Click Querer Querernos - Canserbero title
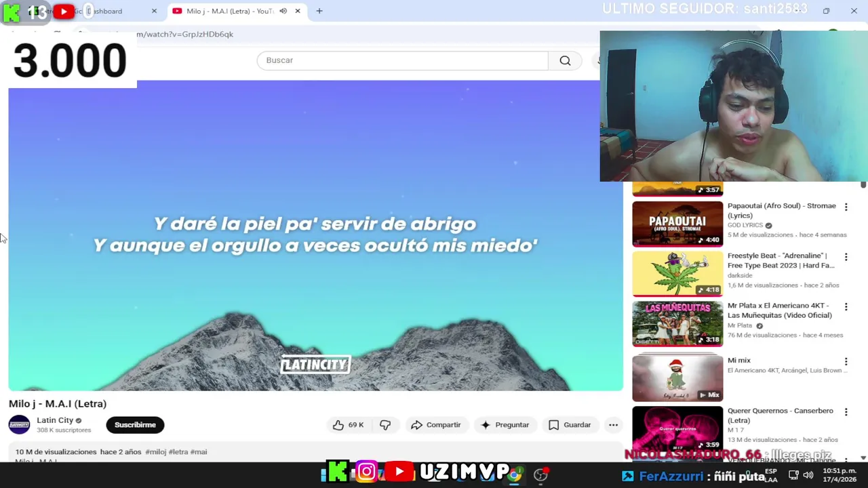This screenshot has width=868, height=488. click(781, 415)
